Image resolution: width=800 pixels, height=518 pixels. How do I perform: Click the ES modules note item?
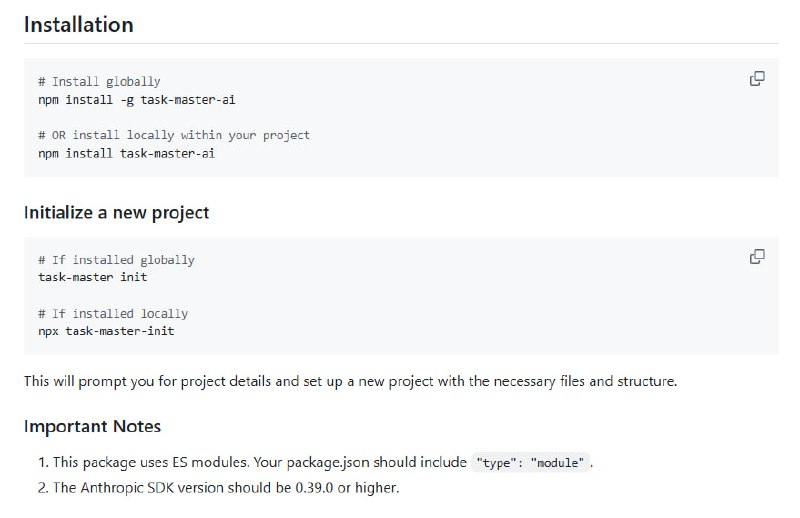[250, 463]
